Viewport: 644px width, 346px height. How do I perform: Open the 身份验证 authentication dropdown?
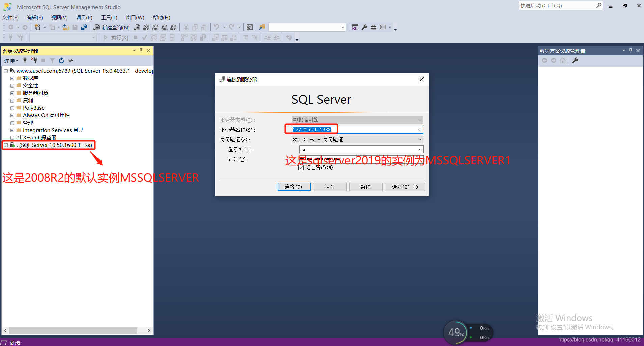[x=419, y=139]
